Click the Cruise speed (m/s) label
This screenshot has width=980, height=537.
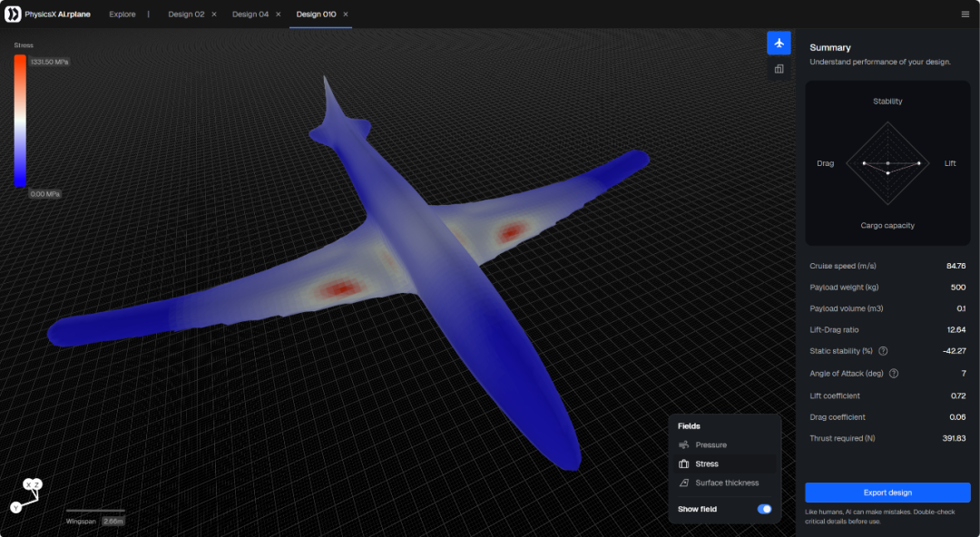(x=842, y=267)
